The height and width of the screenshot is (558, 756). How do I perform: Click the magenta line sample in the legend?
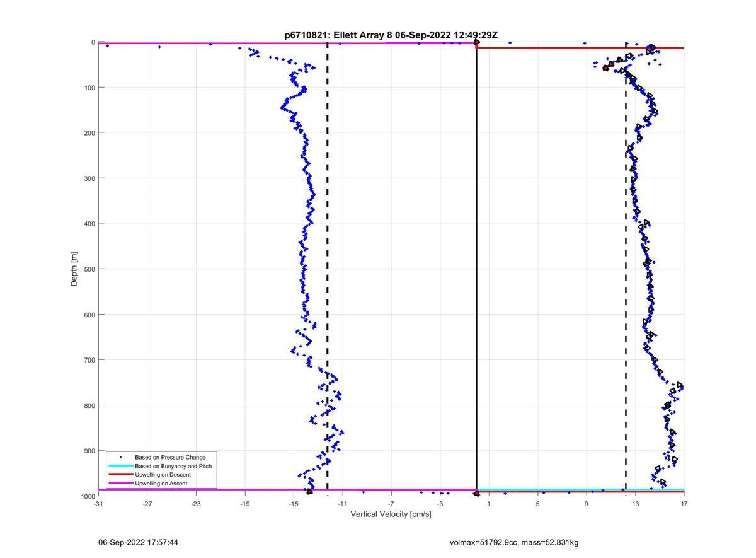(120, 484)
